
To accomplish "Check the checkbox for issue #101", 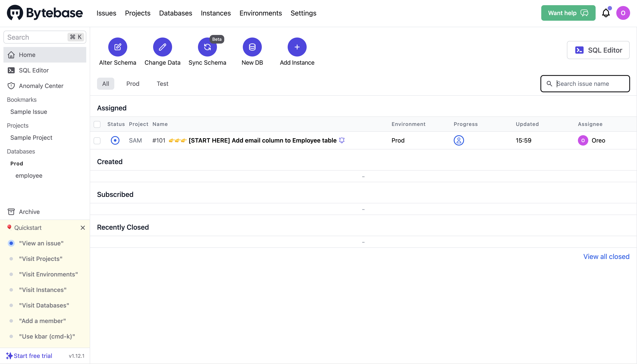I will click(x=97, y=141).
